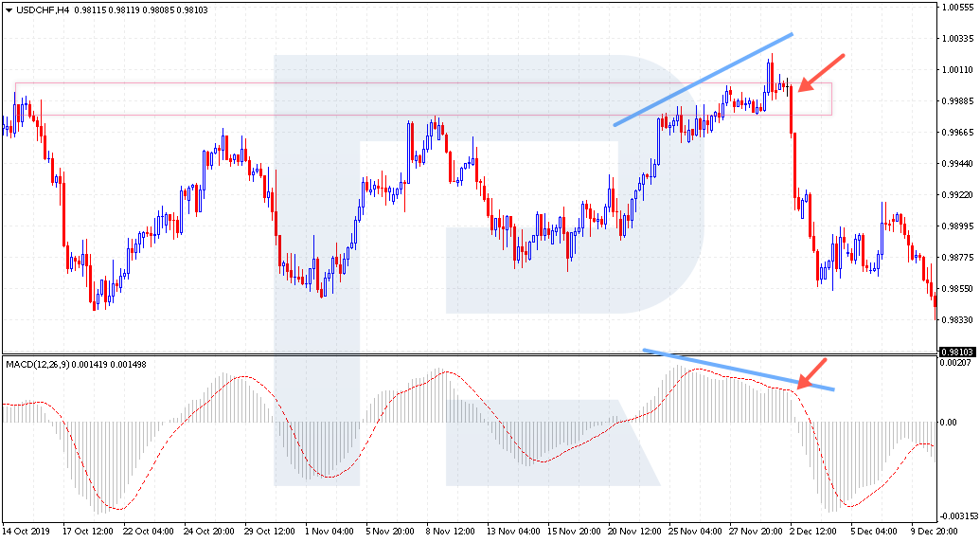Viewport: 980px width, 542px height.
Task: Click the MACD(12,26,9) indicator label
Action: click(x=38, y=363)
